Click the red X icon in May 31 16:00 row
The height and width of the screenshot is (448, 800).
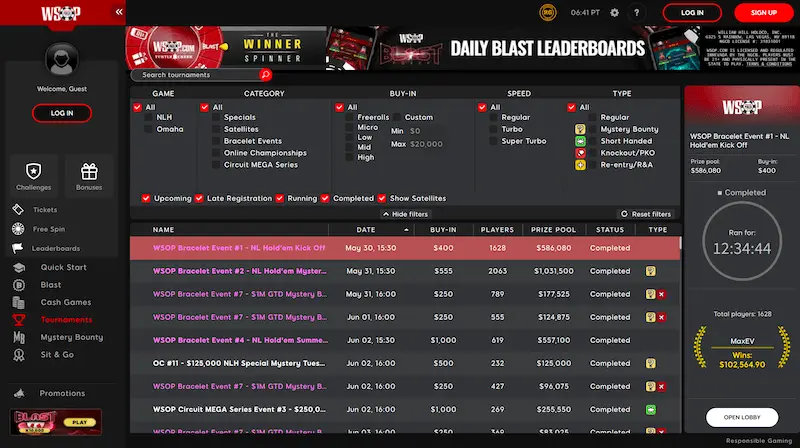pyautogui.click(x=662, y=294)
